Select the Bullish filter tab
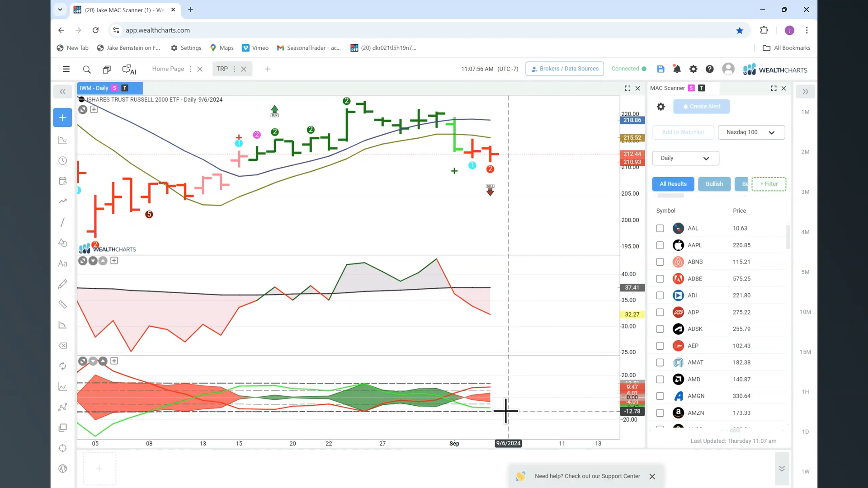868x488 pixels. pyautogui.click(x=714, y=184)
